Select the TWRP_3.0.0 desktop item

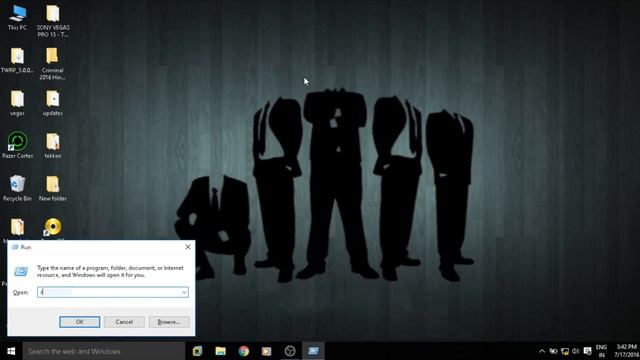[17, 60]
